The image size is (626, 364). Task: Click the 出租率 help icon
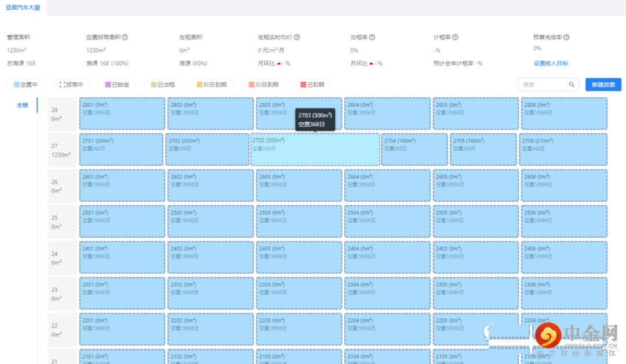click(x=372, y=37)
